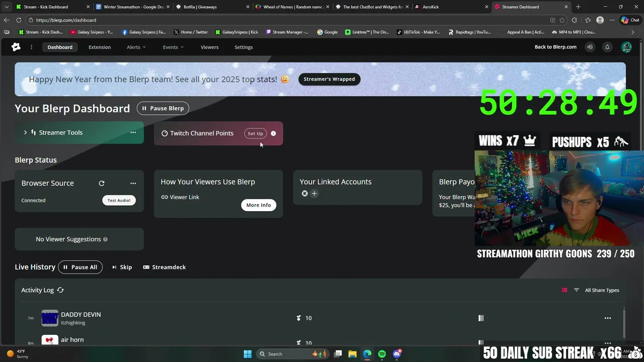Open a new browser tab
This screenshot has width=644, height=362.
coord(578,7)
